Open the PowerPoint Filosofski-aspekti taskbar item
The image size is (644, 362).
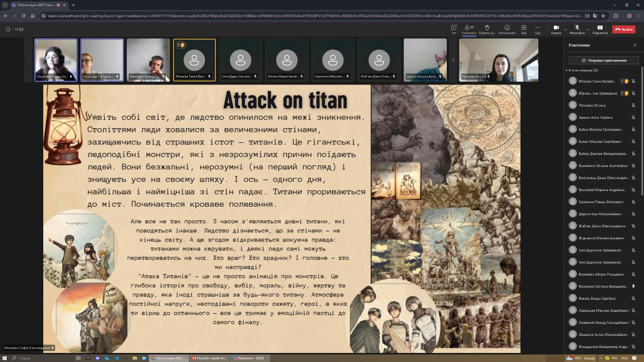coord(209,358)
